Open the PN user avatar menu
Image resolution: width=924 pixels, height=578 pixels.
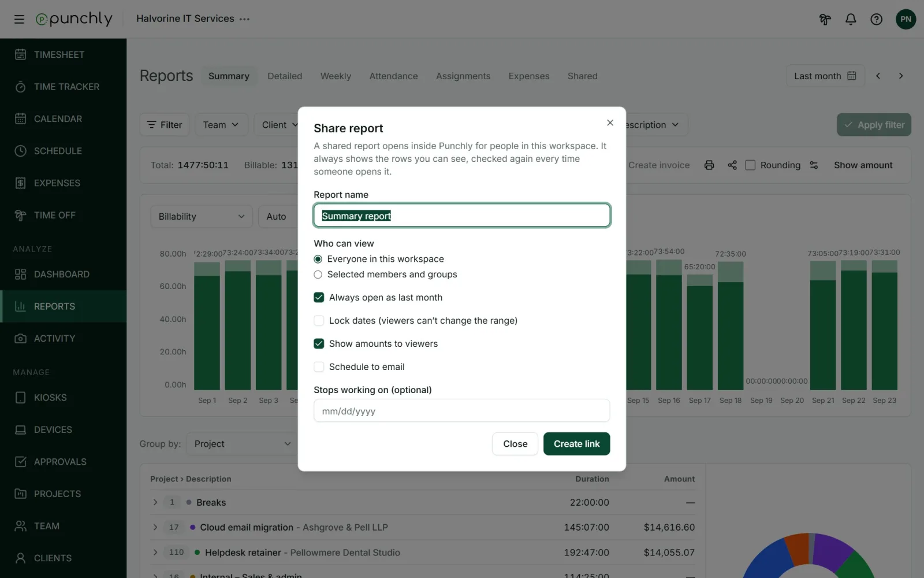[x=906, y=19]
